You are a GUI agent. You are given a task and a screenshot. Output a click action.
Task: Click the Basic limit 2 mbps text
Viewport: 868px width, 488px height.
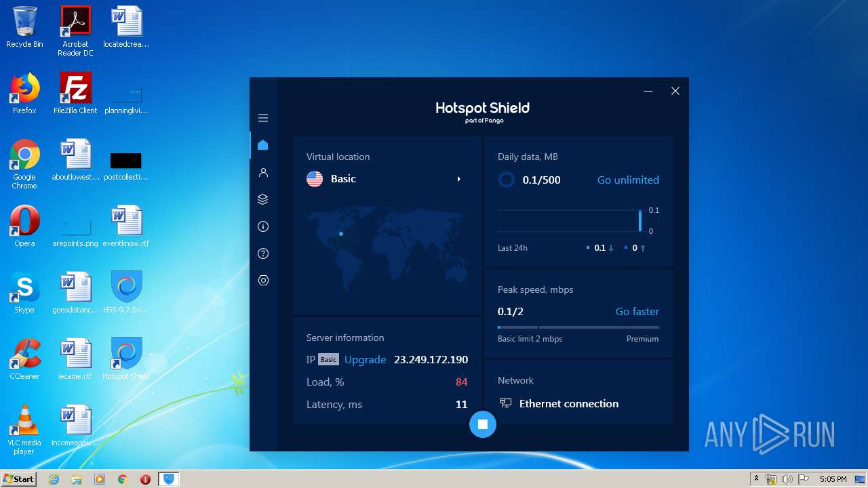click(530, 339)
